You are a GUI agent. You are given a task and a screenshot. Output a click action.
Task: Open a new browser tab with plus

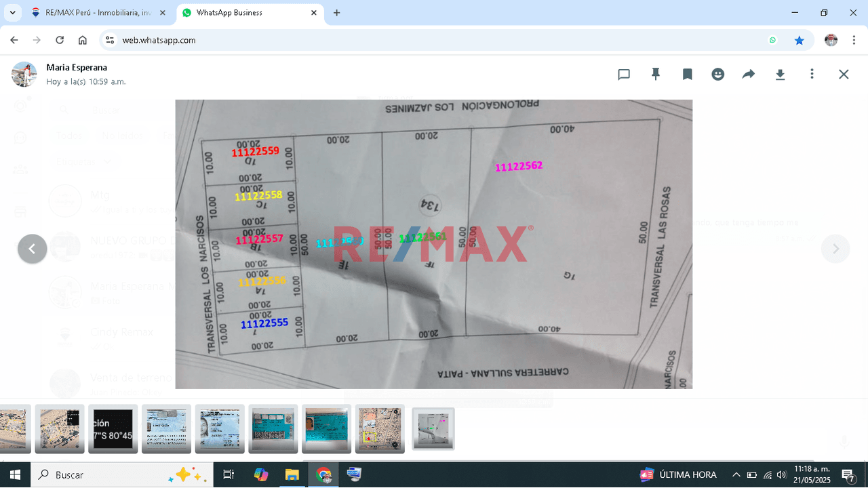point(336,12)
